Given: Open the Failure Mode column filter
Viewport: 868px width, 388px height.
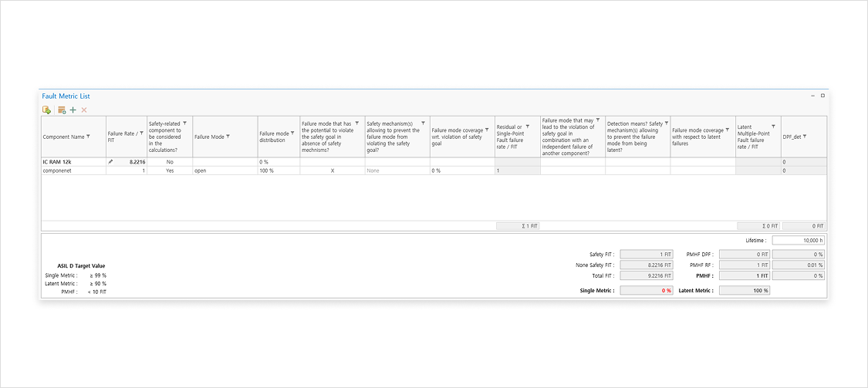Looking at the screenshot, I should [x=228, y=137].
